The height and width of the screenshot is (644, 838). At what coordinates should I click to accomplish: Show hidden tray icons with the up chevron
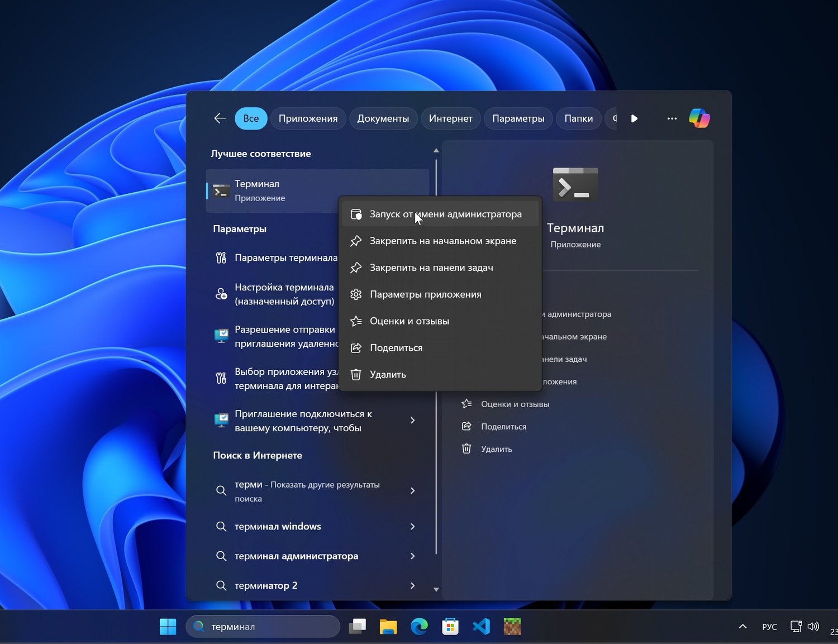pyautogui.click(x=743, y=627)
